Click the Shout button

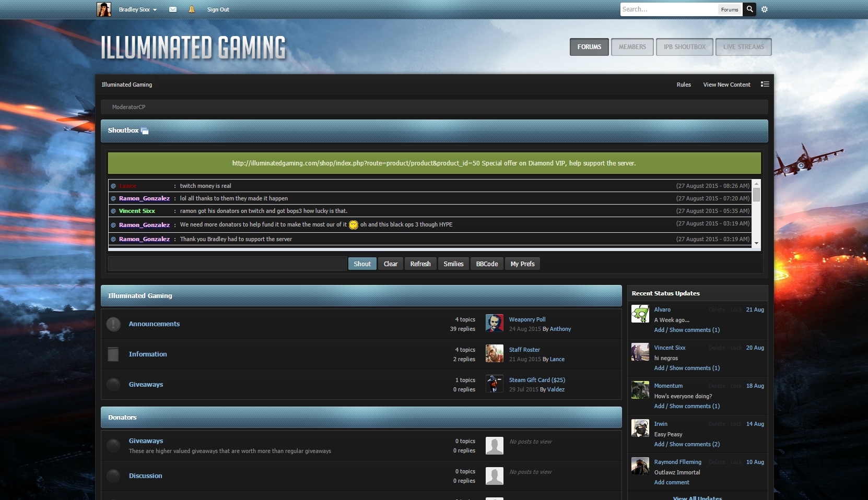pyautogui.click(x=362, y=264)
